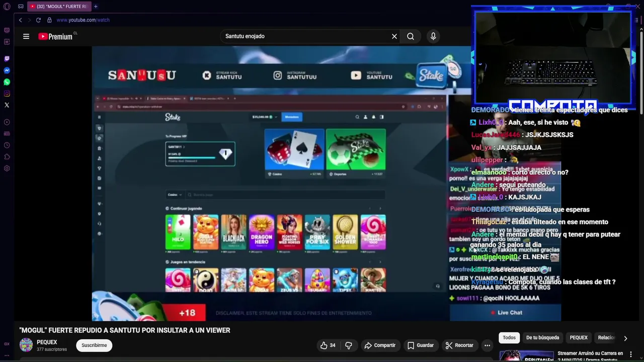Open browsing History clock icon in sidebar
The image size is (644, 362).
point(7,145)
